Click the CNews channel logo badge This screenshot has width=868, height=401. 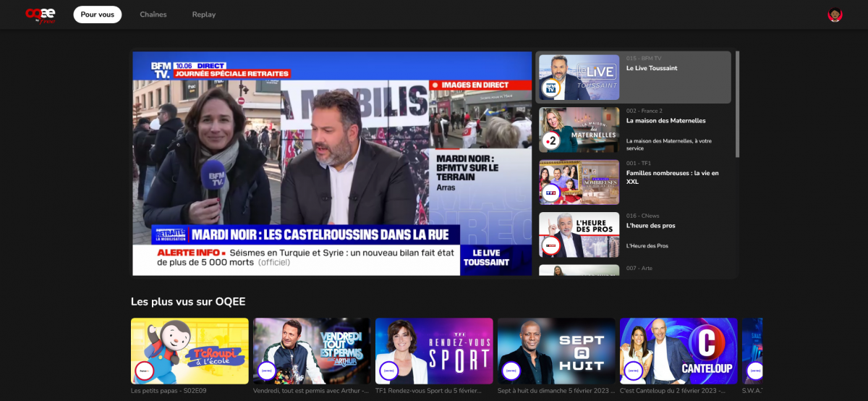coord(551,245)
